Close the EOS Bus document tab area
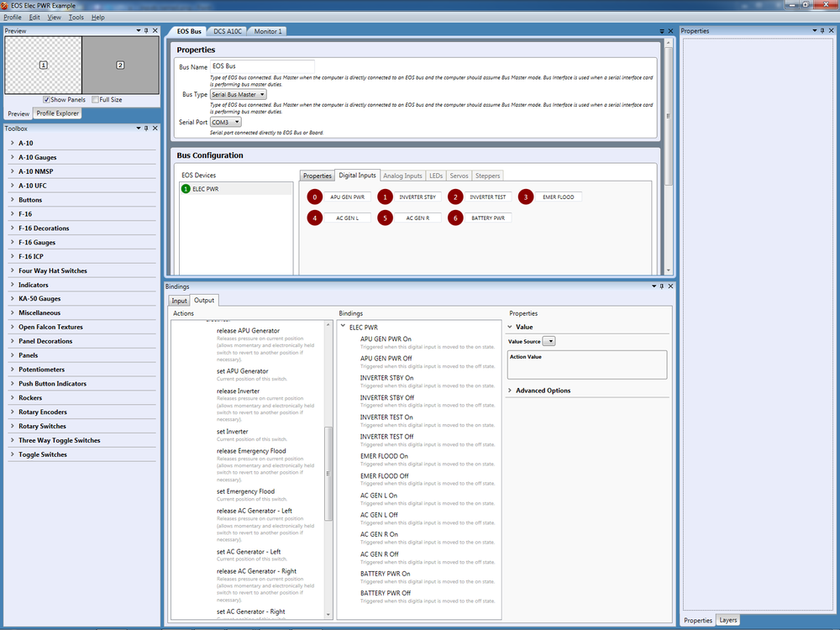The width and height of the screenshot is (840, 630). (670, 31)
